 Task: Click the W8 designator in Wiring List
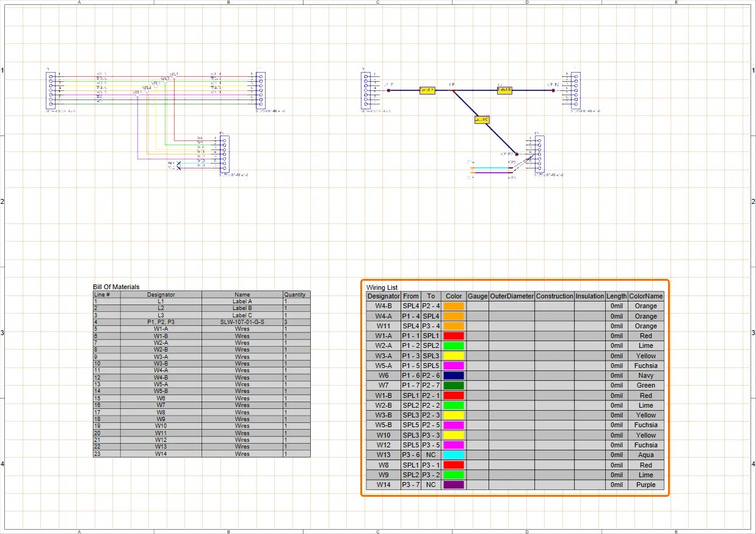(383, 465)
